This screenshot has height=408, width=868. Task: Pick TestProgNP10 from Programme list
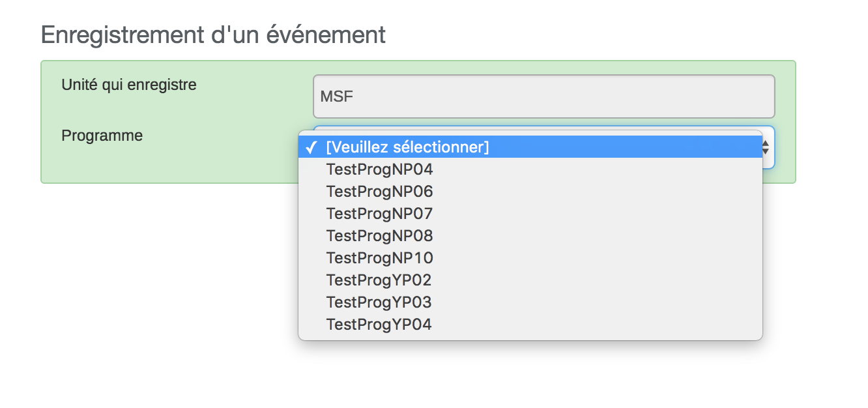click(379, 258)
